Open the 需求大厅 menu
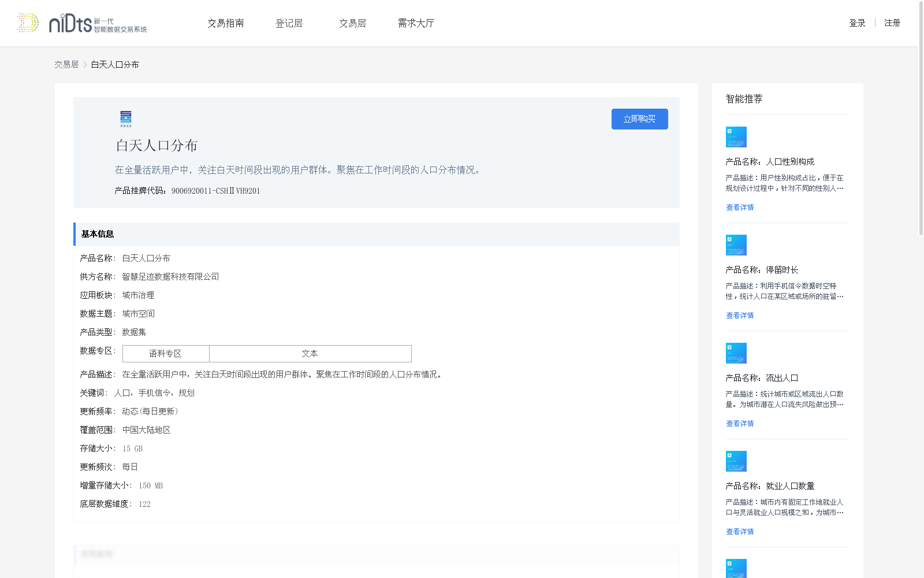Image resolution: width=924 pixels, height=578 pixels. (416, 23)
